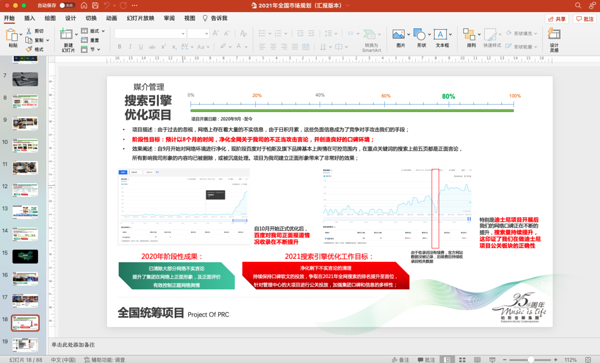This screenshot has height=363, width=600.
Task: Expand the Arrange (排列) dropdown arrow
Action: [x=479, y=34]
